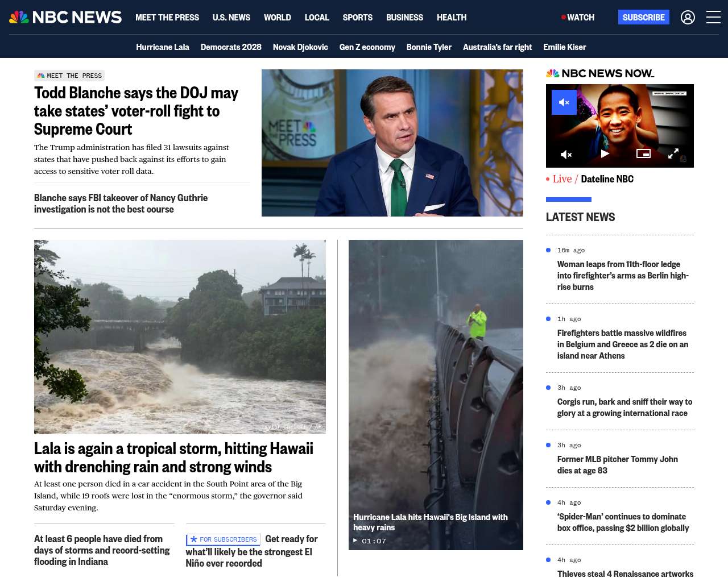Click the Watch live link
The width and height of the screenshot is (728, 582).
578,18
